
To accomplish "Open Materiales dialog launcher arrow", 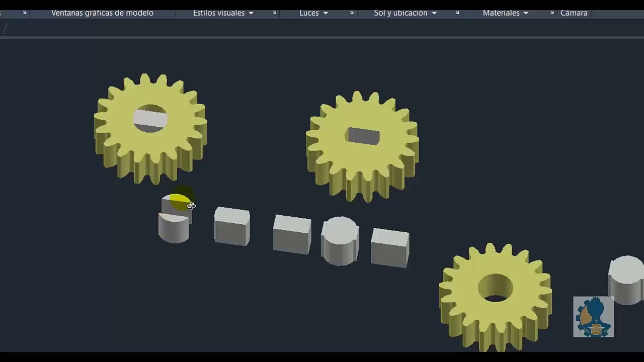I will (x=552, y=13).
